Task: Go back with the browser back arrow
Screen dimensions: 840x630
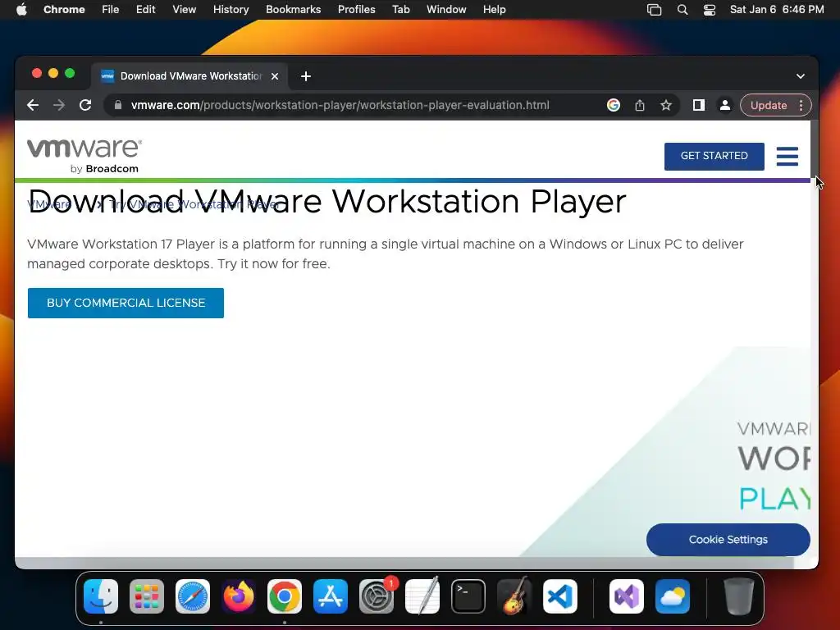Action: (x=33, y=105)
